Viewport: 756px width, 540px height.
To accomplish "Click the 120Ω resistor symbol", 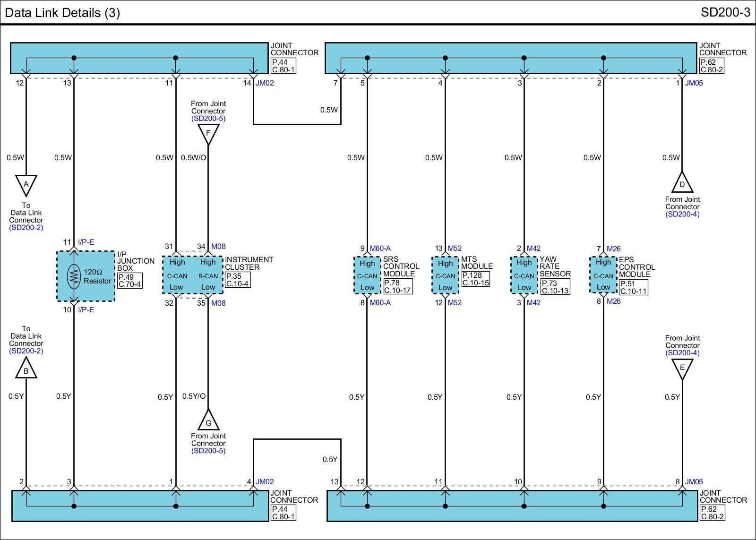I will pyautogui.click(x=74, y=276).
